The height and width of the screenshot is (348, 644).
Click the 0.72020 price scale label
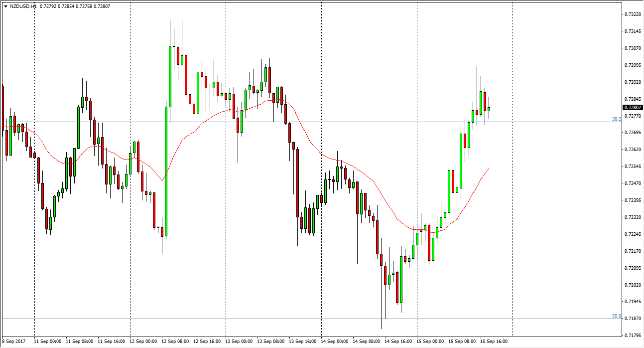[x=632, y=285]
